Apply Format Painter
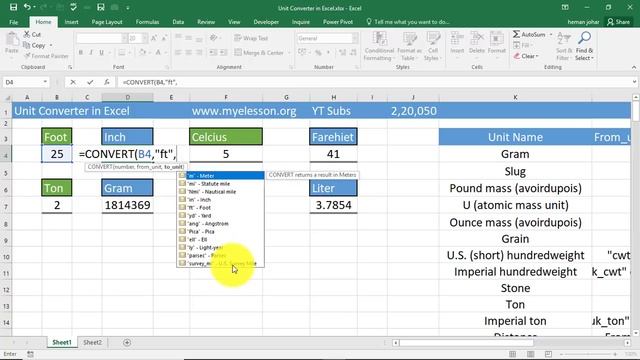Viewport: 640px width, 360px height. [46, 56]
